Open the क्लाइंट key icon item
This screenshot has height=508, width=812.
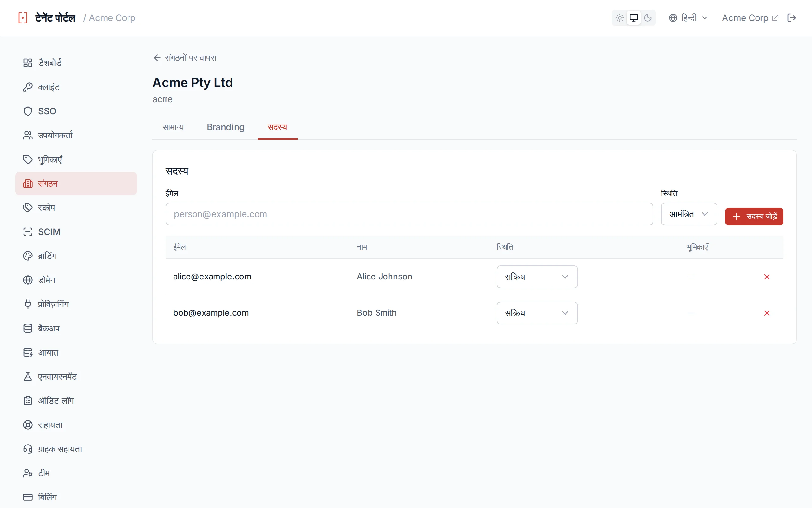coord(76,87)
